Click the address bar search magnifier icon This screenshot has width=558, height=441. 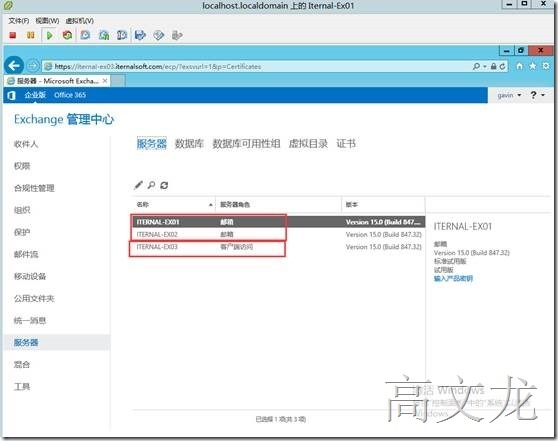476,66
